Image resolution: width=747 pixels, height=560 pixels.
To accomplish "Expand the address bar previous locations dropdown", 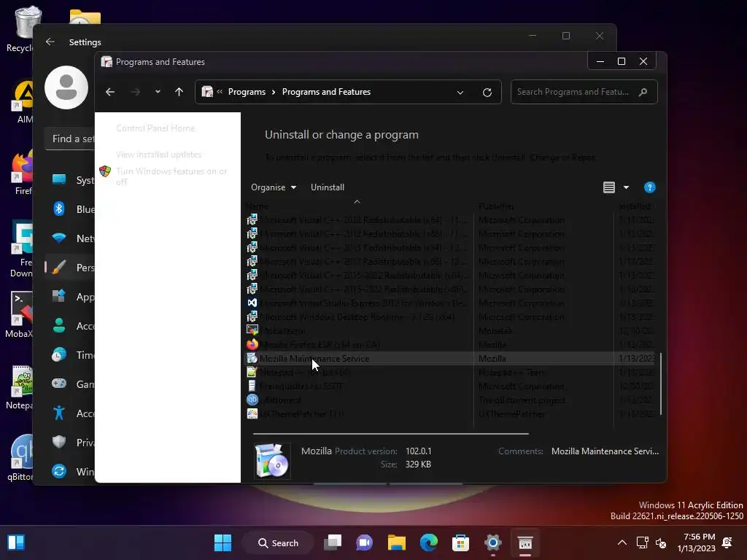I will pos(460,93).
